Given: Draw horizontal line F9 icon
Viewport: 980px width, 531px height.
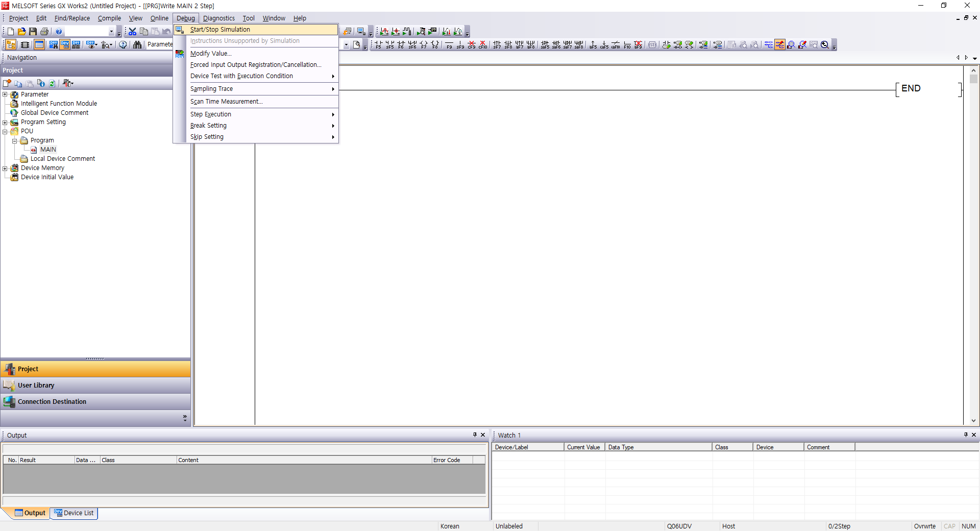Looking at the screenshot, I should [x=449, y=45].
